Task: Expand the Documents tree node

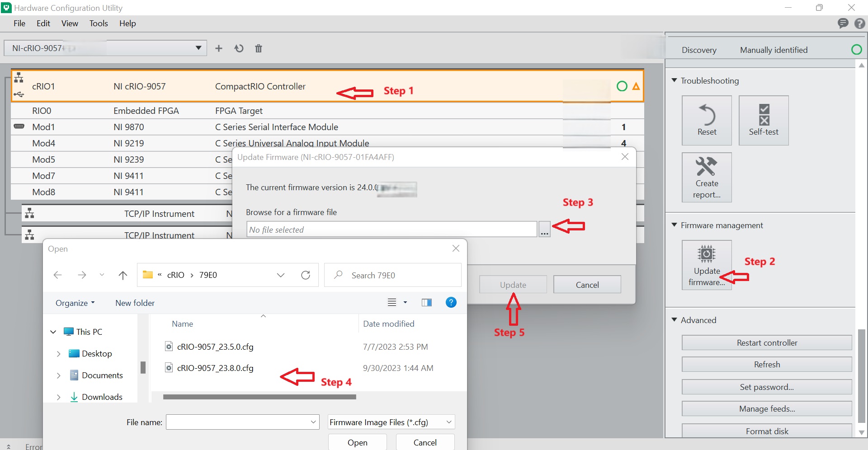Action: pos(58,375)
